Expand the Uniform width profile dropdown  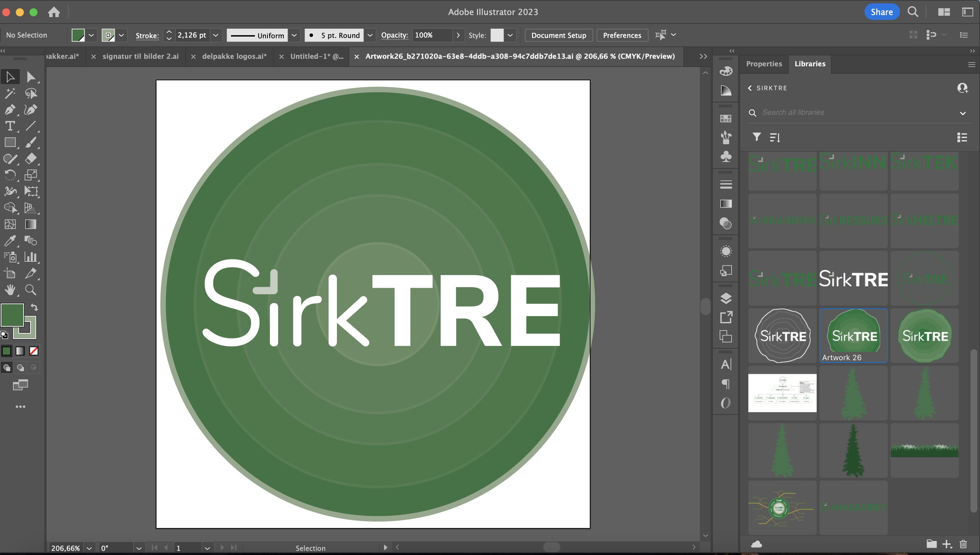click(x=294, y=35)
